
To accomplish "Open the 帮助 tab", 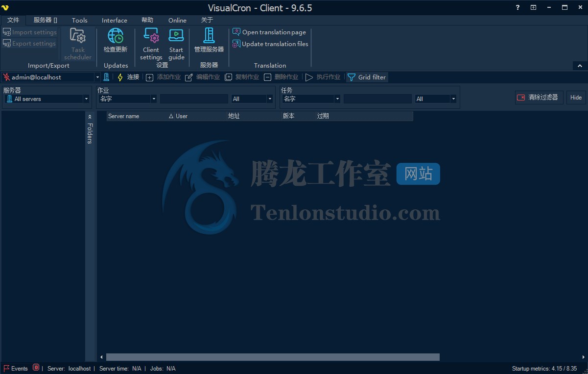I will [147, 20].
